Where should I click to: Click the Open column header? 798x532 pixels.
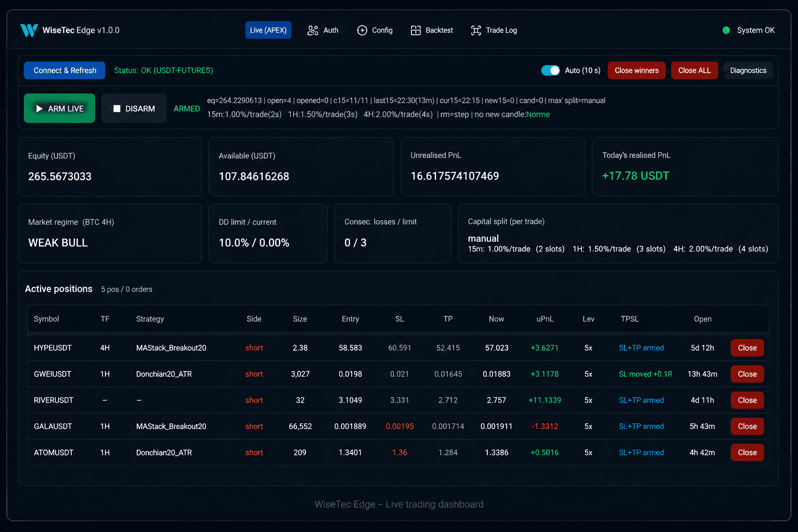pyautogui.click(x=702, y=319)
